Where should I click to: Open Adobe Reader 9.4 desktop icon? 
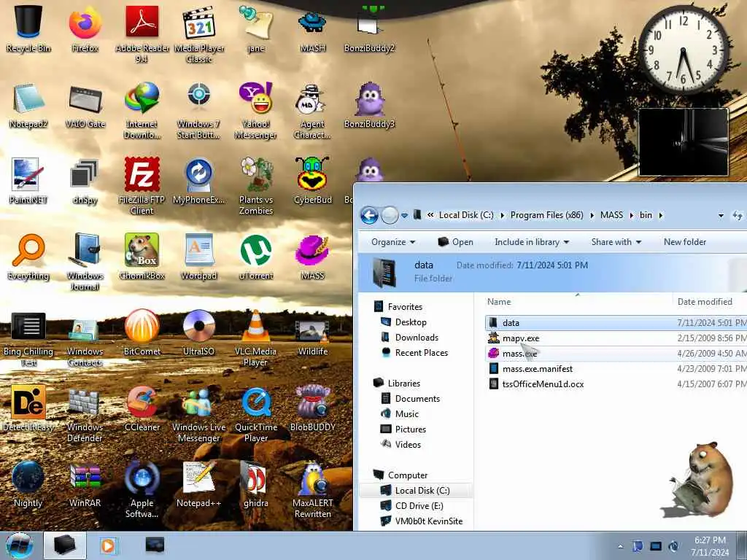(142, 34)
